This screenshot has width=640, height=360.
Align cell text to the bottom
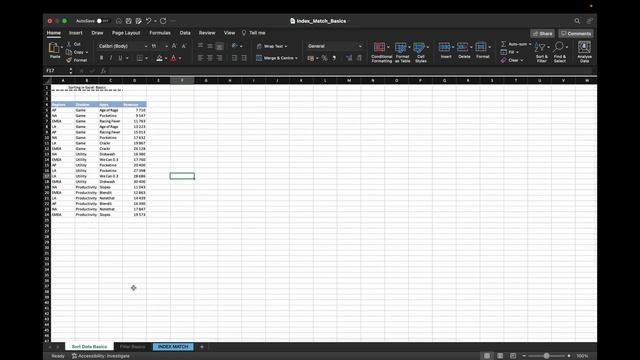(x=220, y=46)
